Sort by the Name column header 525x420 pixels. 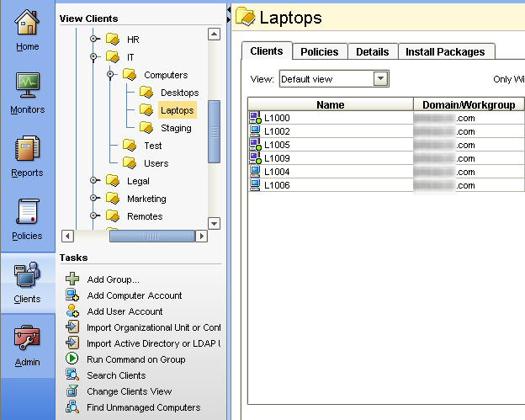331,104
